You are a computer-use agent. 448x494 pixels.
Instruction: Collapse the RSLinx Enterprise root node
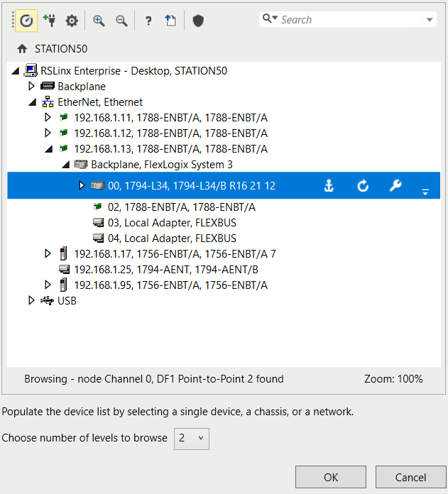[16, 71]
